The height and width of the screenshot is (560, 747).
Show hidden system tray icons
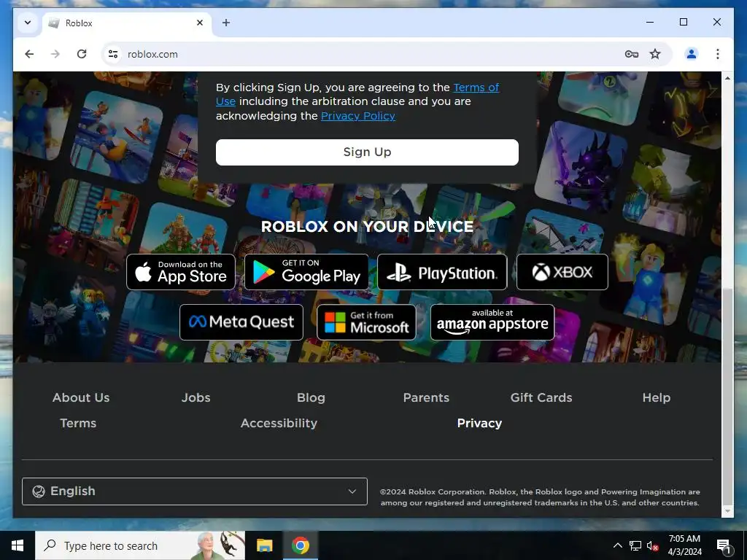pyautogui.click(x=617, y=545)
